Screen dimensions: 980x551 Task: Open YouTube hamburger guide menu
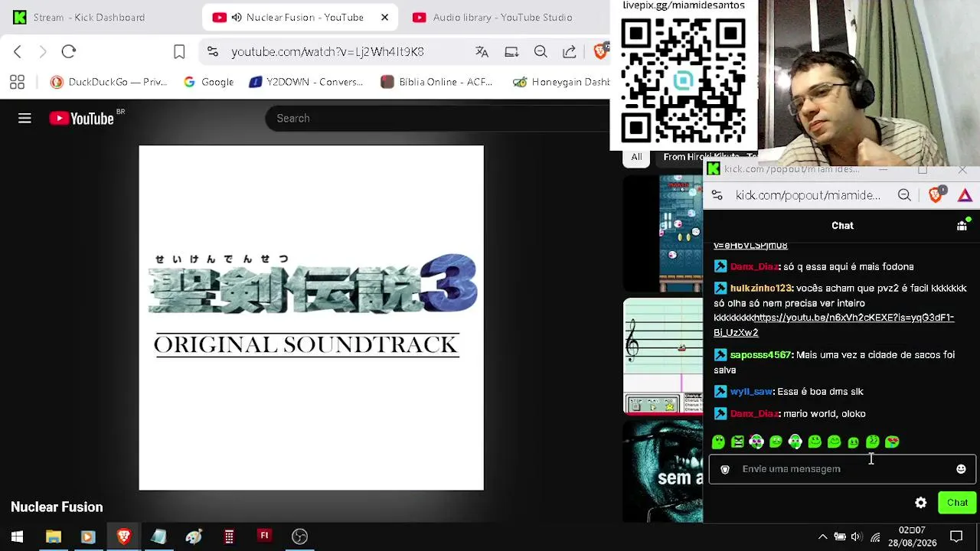(x=24, y=118)
